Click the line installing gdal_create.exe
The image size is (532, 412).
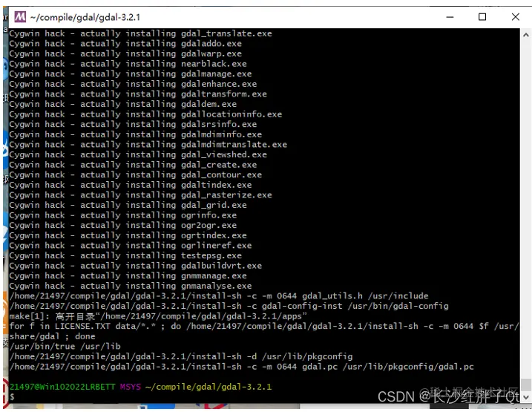(x=133, y=165)
